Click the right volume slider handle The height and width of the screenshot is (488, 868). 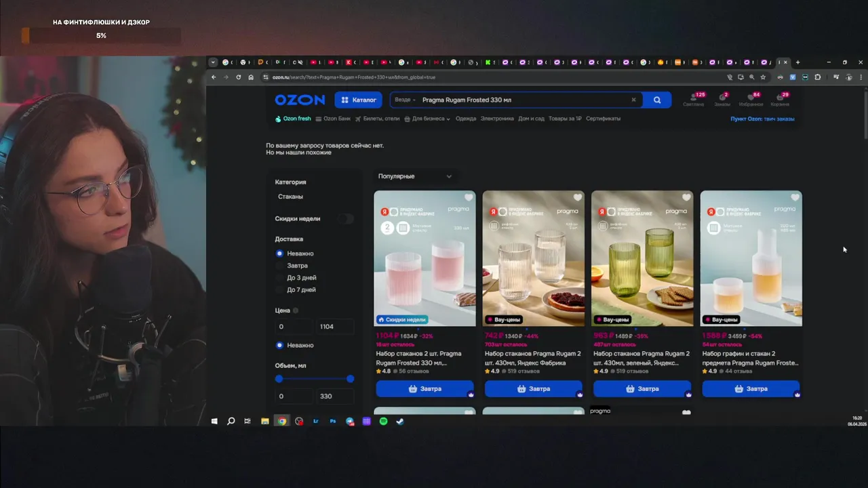tap(350, 379)
